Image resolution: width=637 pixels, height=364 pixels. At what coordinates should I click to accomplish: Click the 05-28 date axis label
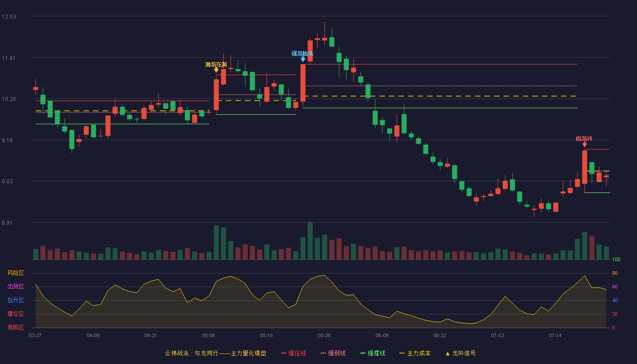(324, 335)
